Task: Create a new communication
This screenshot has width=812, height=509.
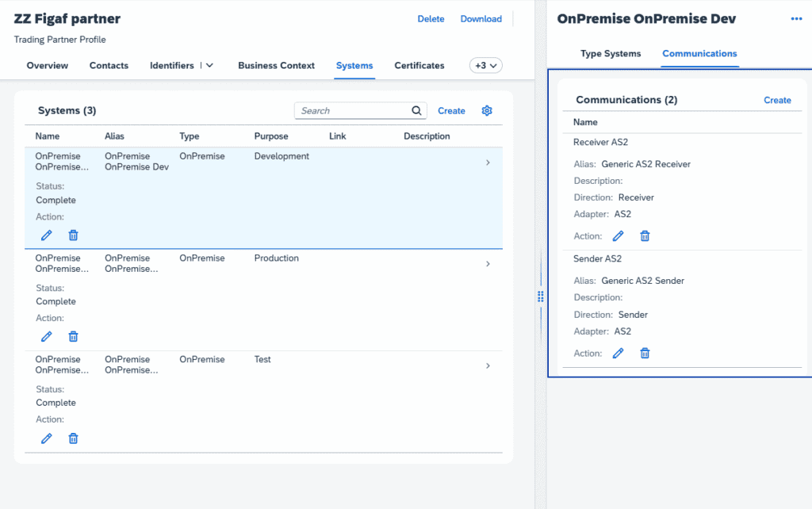Action: coord(777,101)
